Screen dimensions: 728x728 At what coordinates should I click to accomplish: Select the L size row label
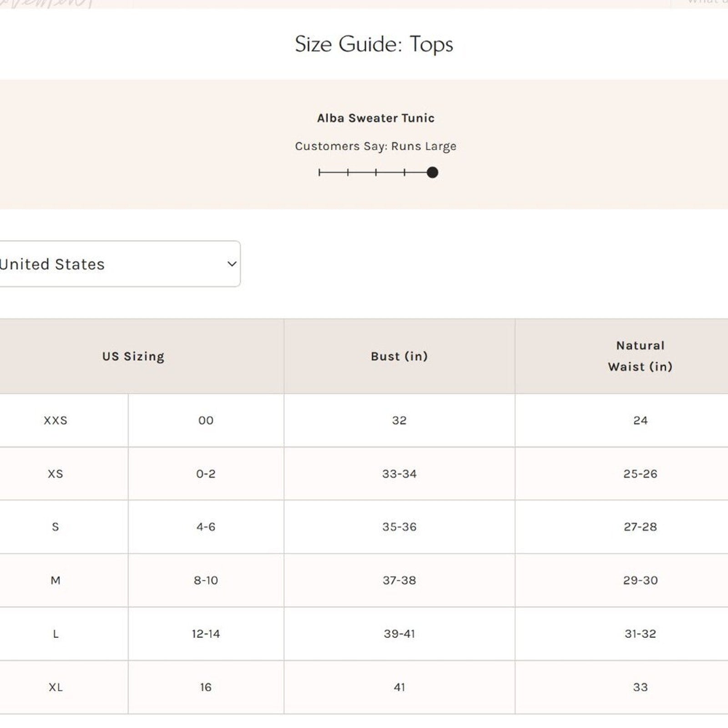tap(56, 634)
